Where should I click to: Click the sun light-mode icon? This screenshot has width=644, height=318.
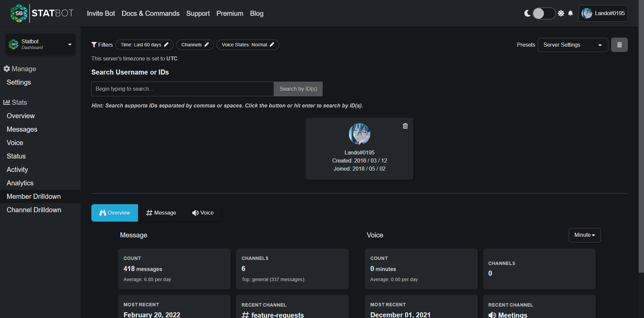[x=561, y=13]
